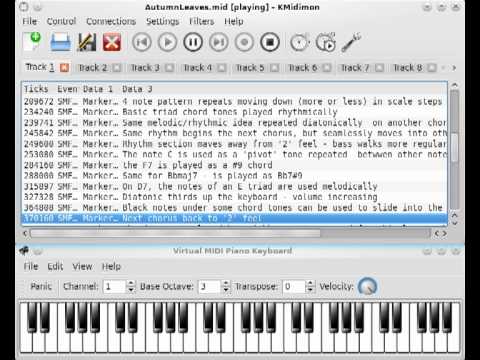480x360 pixels.
Task: Close the Track 1 tab
Action: click(x=64, y=68)
